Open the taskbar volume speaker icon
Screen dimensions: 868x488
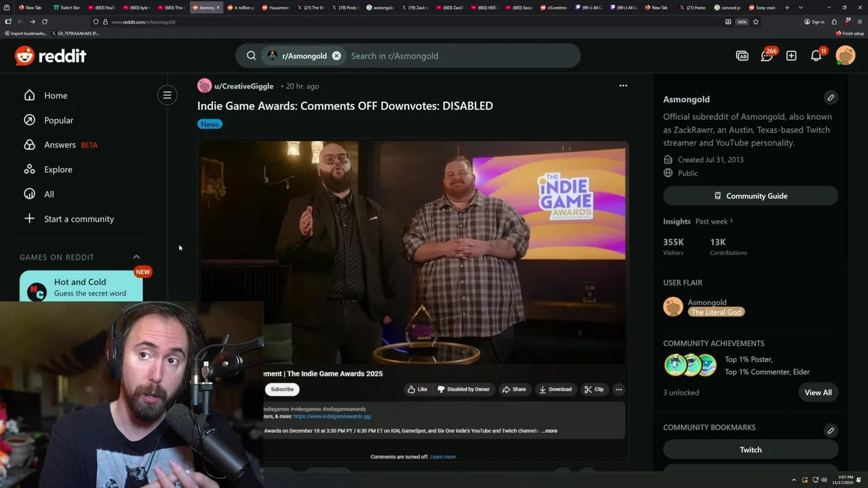[x=824, y=480]
